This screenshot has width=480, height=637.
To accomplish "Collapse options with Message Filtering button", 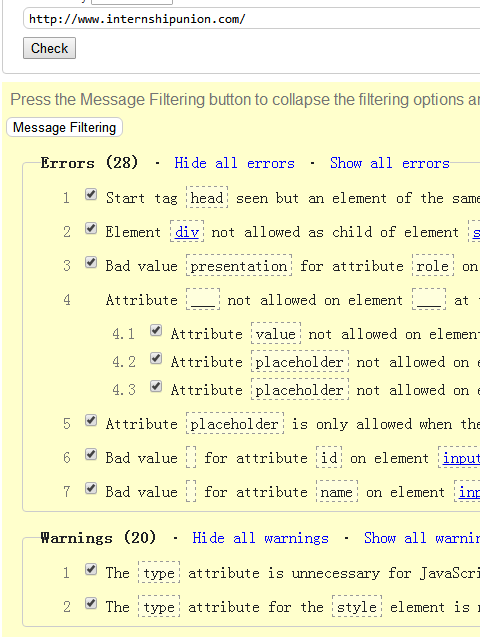I will [64, 127].
